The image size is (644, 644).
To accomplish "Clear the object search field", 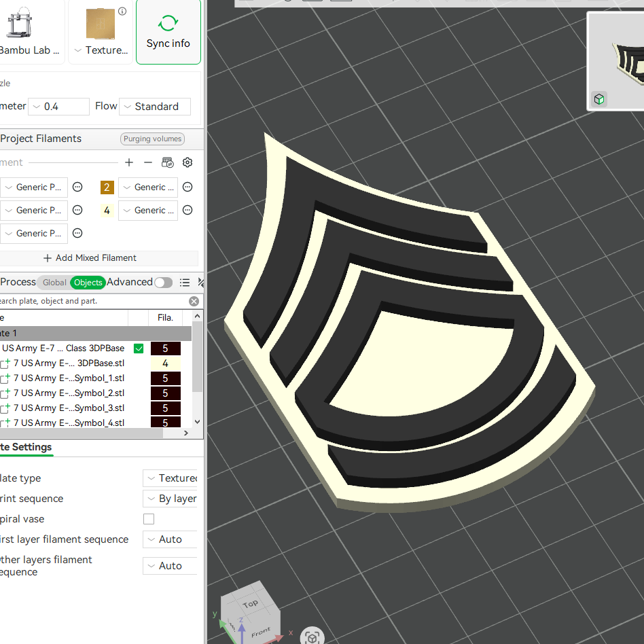I will (194, 301).
